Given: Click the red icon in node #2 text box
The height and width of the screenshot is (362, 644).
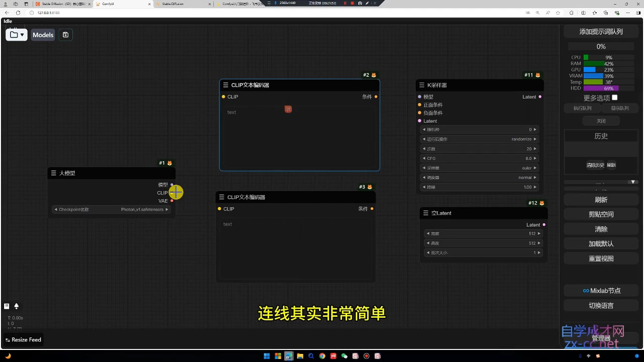Looking at the screenshot, I should (288, 109).
